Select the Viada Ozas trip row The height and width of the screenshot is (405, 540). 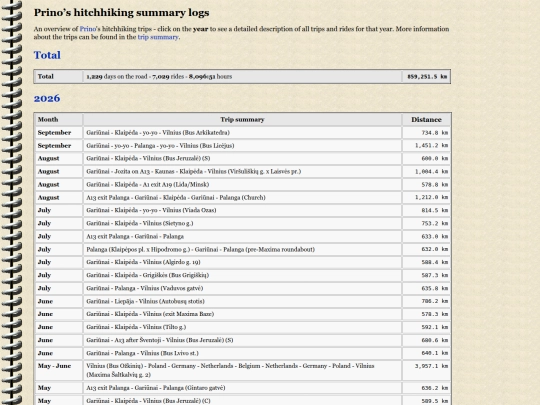coord(242,210)
